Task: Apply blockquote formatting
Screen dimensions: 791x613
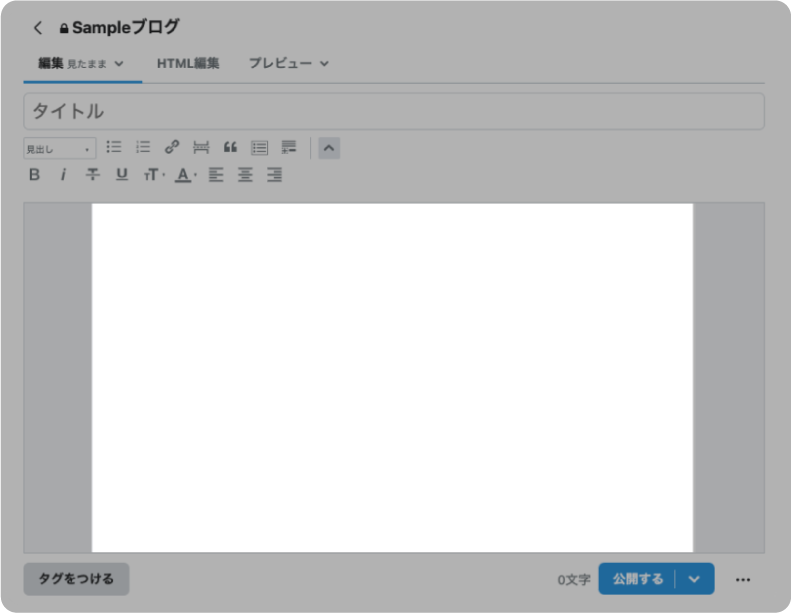Action: 230,147
